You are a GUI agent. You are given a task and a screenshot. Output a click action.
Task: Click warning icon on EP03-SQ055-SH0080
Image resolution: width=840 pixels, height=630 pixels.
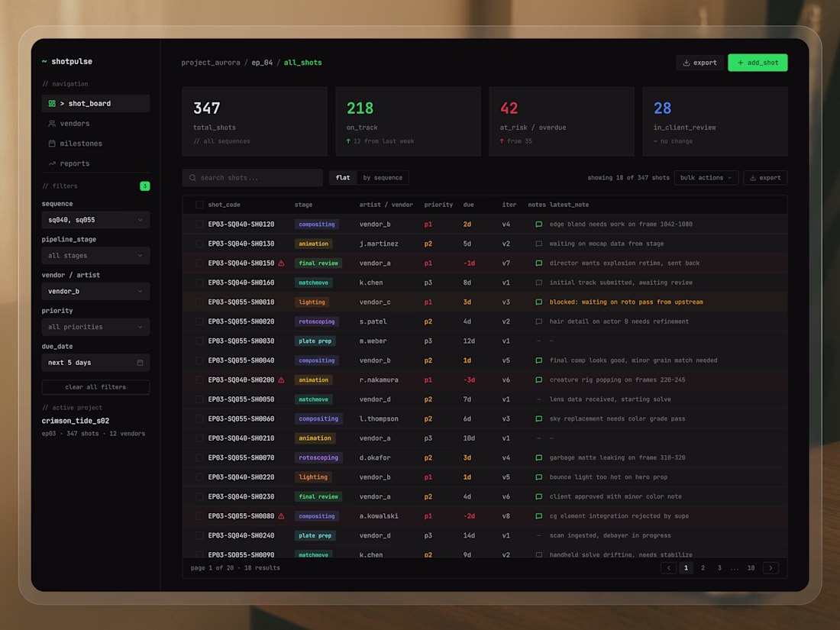click(x=281, y=516)
